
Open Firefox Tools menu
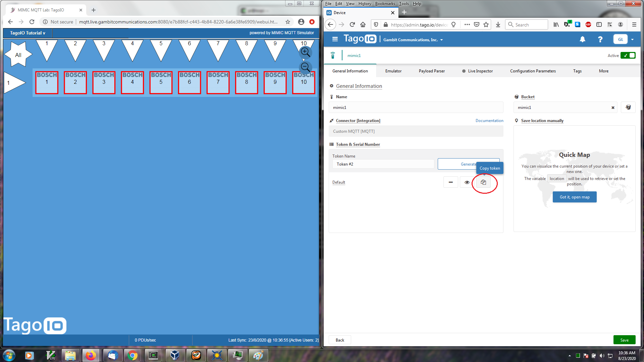coord(404,4)
